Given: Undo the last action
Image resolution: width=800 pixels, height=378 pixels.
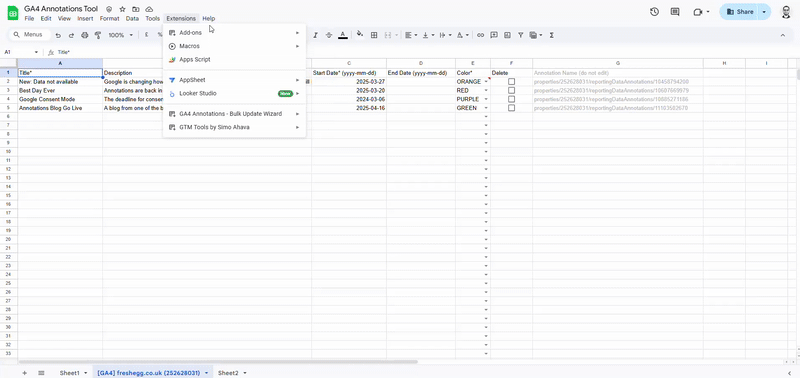Looking at the screenshot, I should (x=58, y=35).
